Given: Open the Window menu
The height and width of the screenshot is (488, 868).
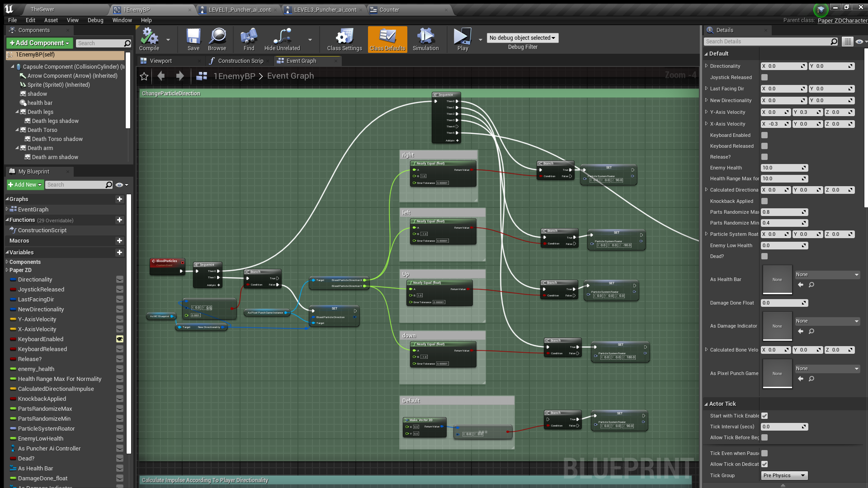Looking at the screenshot, I should [122, 20].
